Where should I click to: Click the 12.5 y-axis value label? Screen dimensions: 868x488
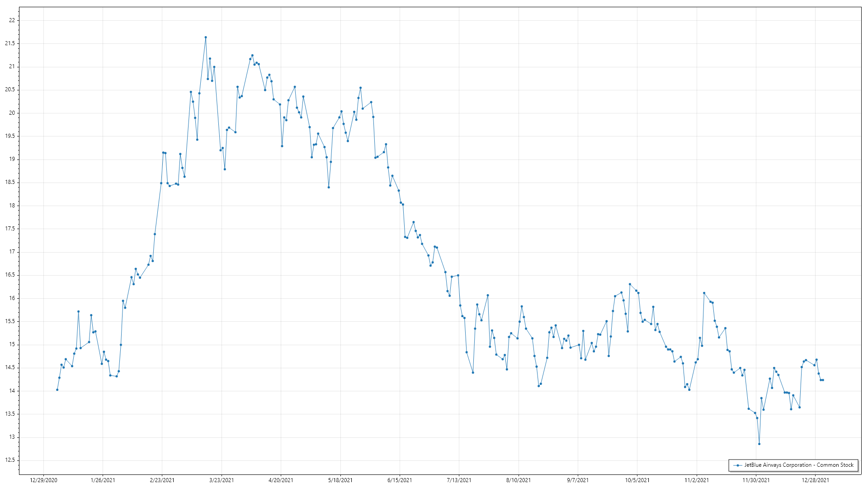[x=10, y=460]
